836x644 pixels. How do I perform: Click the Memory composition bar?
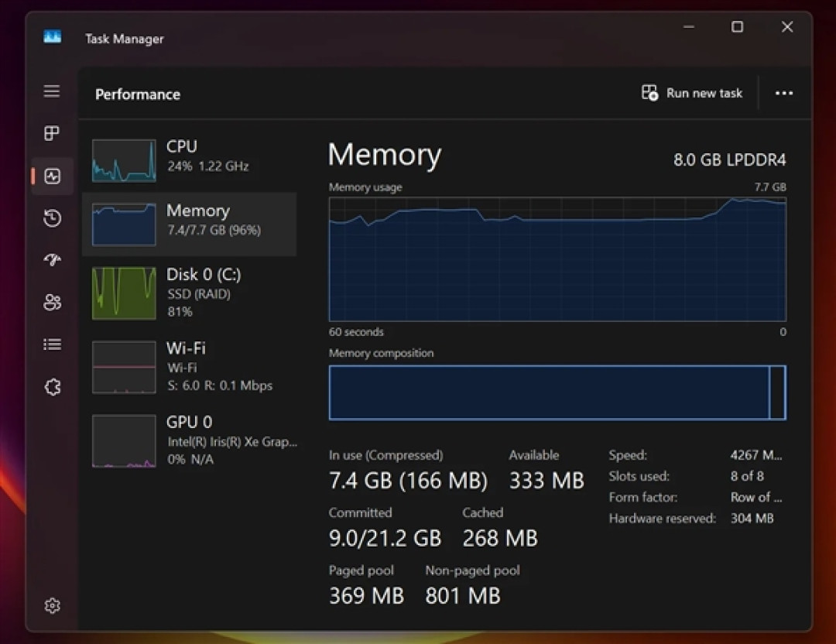point(557,393)
